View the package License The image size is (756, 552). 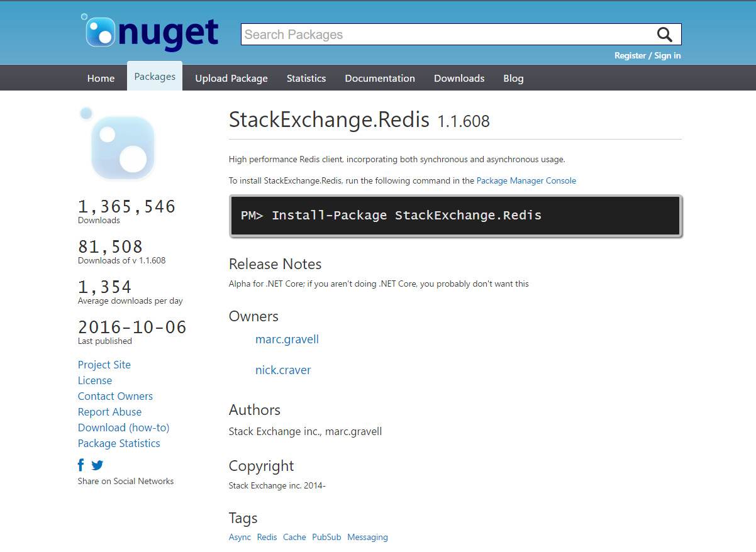95,380
